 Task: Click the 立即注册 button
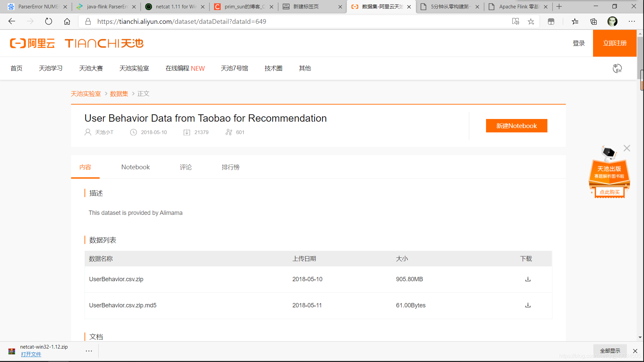pyautogui.click(x=614, y=43)
